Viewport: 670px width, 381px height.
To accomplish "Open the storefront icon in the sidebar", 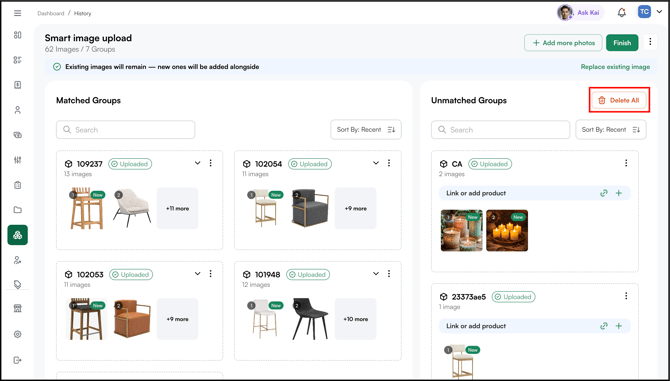I will 18,308.
